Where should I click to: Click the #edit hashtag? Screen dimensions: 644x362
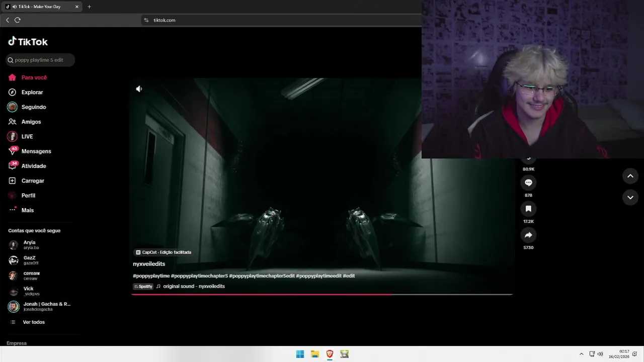pyautogui.click(x=349, y=276)
